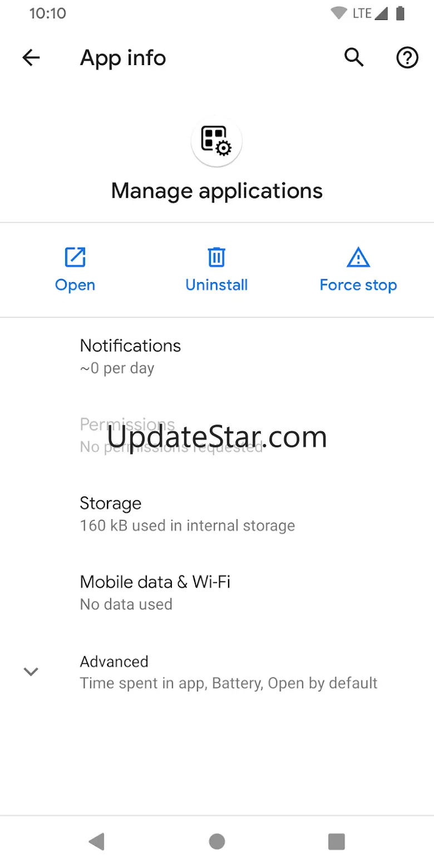434x868 pixels.
Task: Click the Force stop text label
Action: click(358, 285)
